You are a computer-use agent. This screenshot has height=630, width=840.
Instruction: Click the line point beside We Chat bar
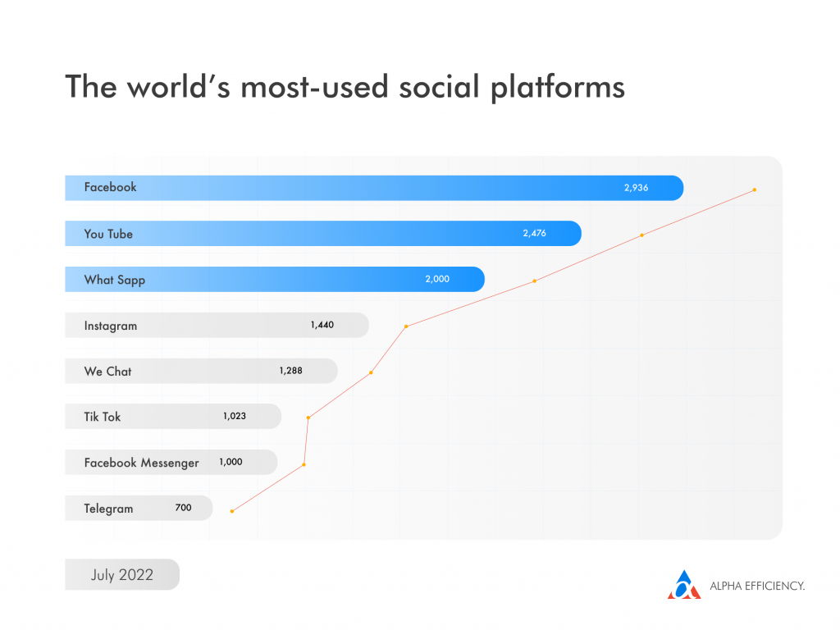pyautogui.click(x=372, y=372)
